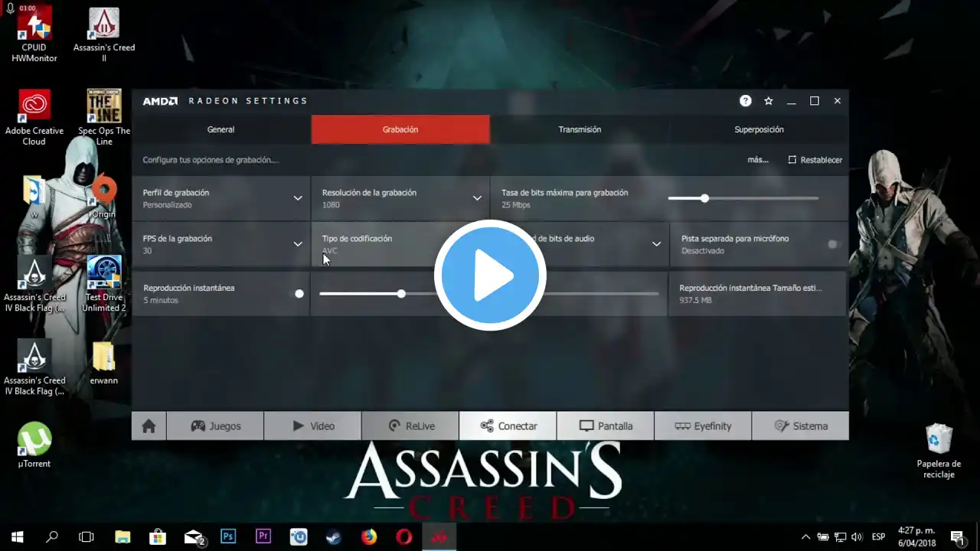
Task: Open Task View from the taskbar
Action: [87, 536]
